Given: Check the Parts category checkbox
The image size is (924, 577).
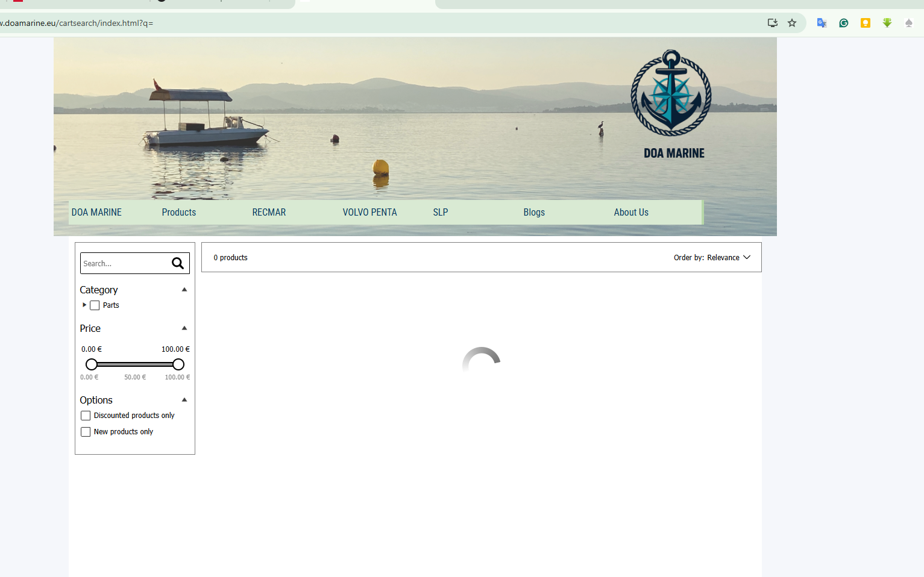Looking at the screenshot, I should click(95, 305).
